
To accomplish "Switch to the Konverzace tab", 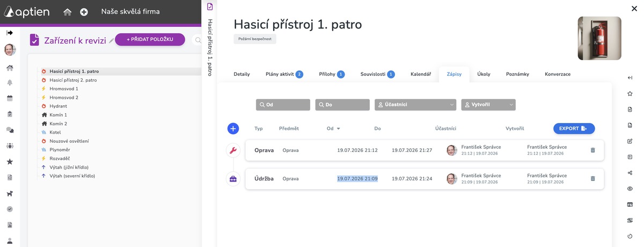I will click(558, 74).
